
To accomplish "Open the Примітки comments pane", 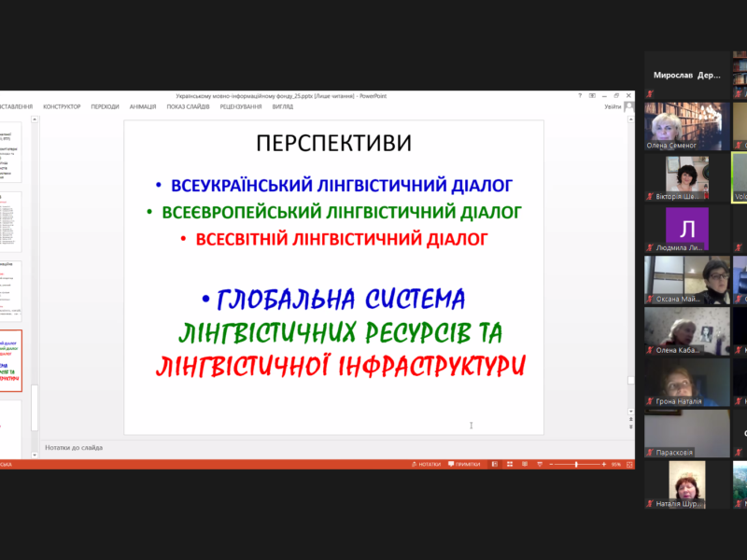I will [464, 464].
